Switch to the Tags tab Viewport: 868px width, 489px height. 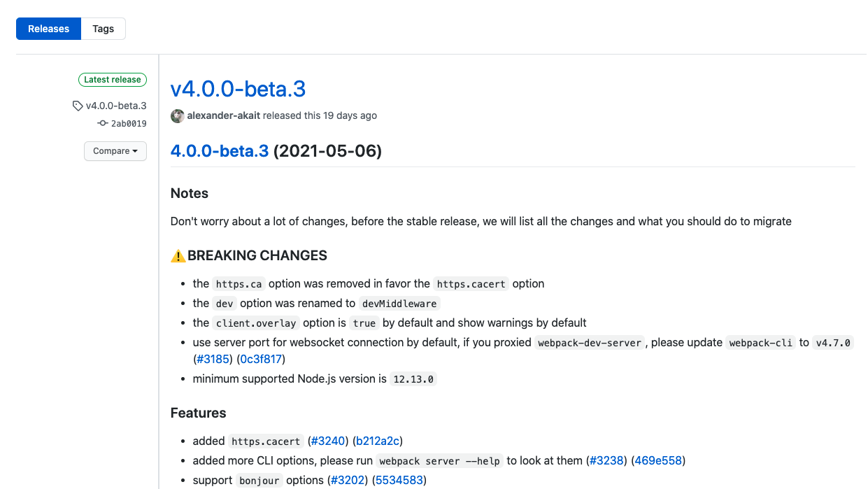tap(104, 29)
